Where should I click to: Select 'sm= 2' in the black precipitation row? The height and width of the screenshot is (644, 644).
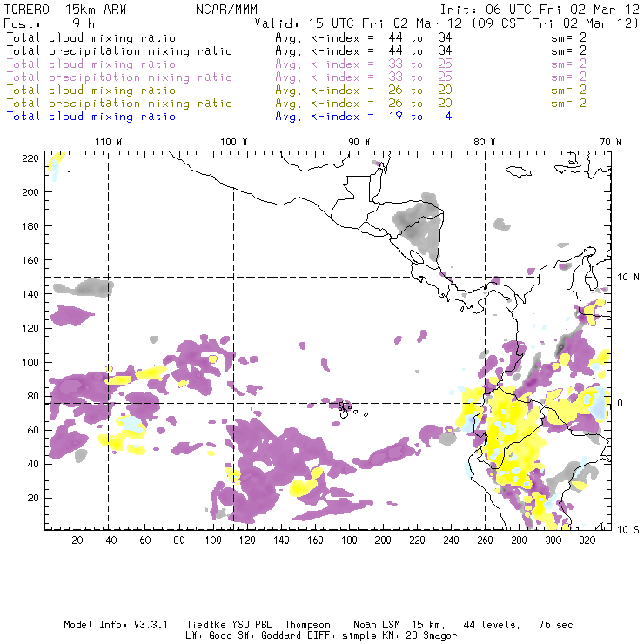(568, 51)
